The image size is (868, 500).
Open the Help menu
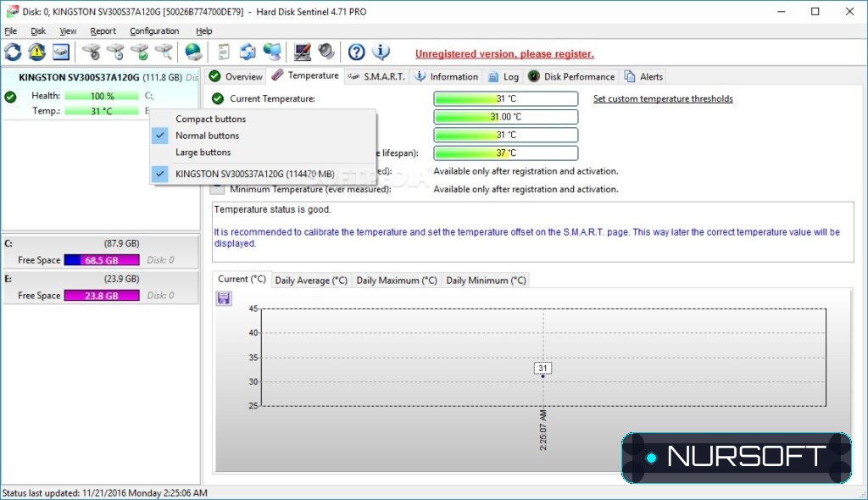pos(203,31)
